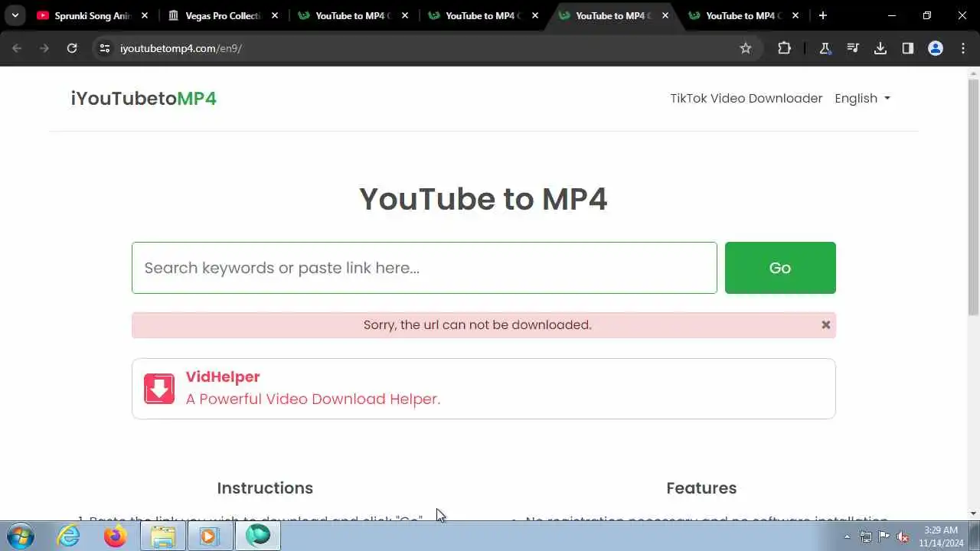Click the VidHelper red download icon

pyautogui.click(x=159, y=389)
